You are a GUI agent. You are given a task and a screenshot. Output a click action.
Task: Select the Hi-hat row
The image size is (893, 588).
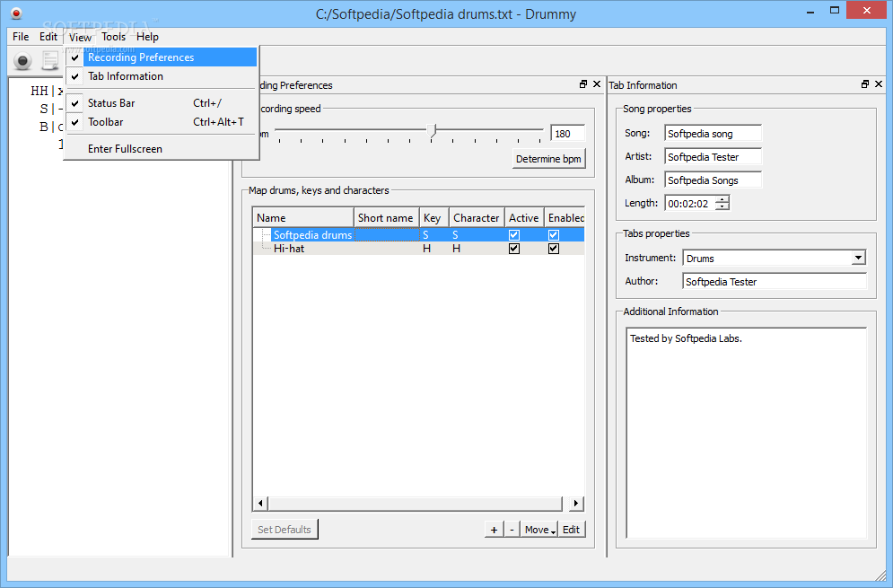418,249
